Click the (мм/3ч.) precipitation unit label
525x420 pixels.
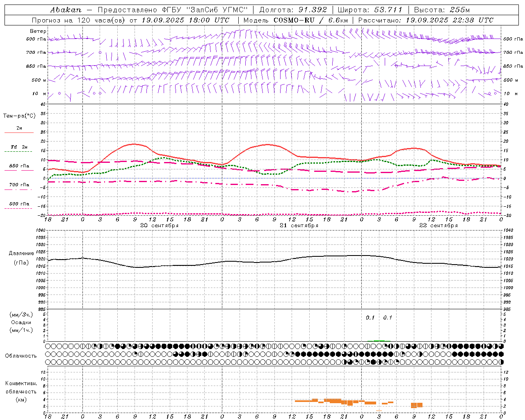[21, 315]
